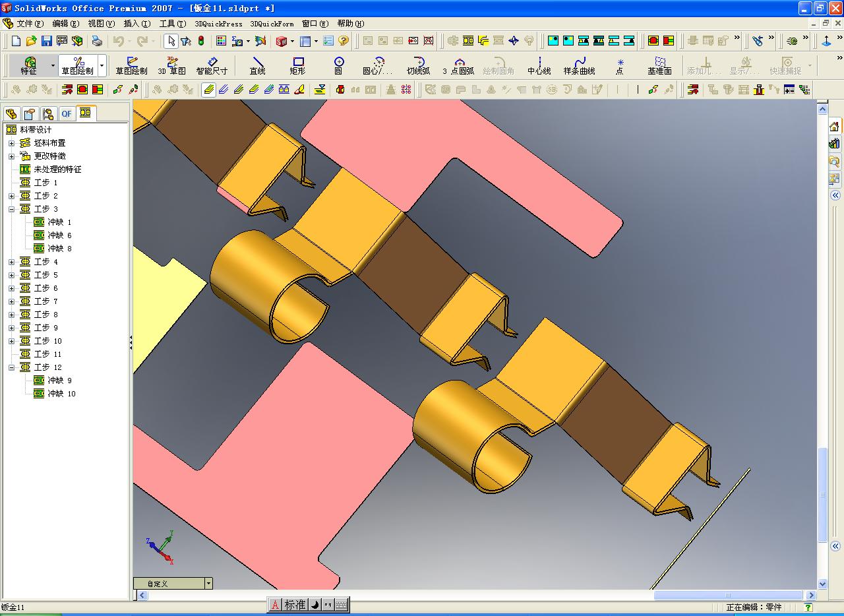This screenshot has height=616, width=844.
Task: Select the 点 (Point) sketch tool
Action: [x=620, y=66]
